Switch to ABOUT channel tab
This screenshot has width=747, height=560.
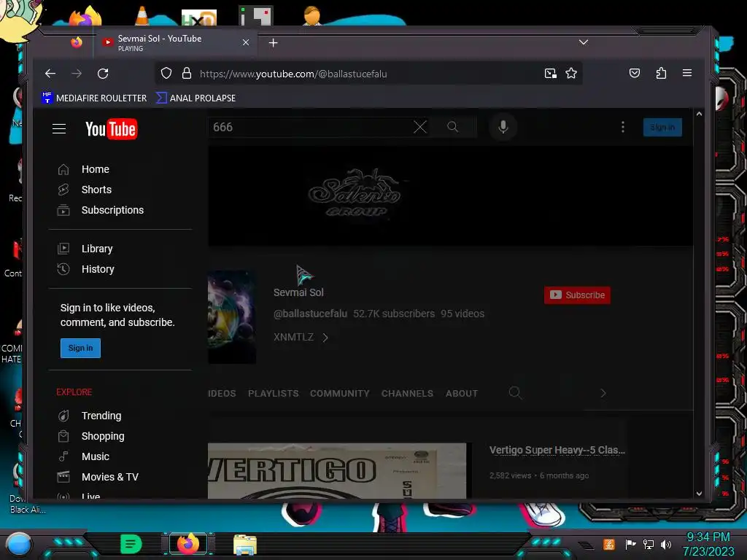coord(462,393)
